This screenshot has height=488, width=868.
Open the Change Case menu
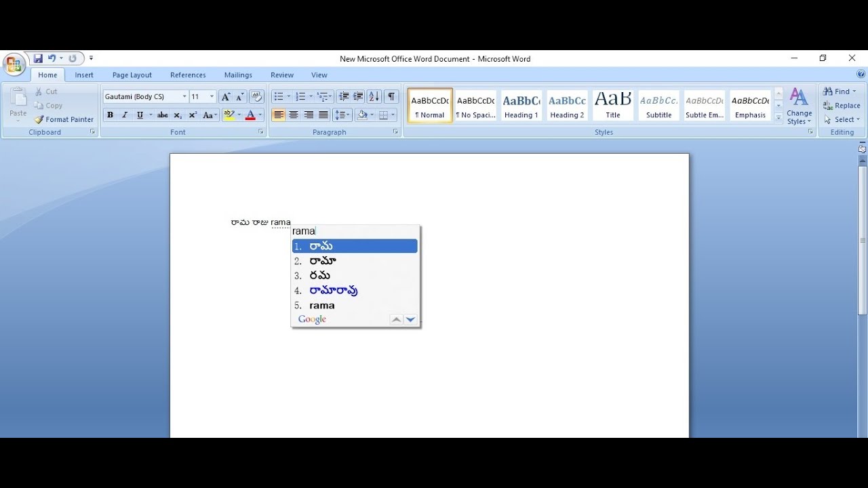point(210,115)
